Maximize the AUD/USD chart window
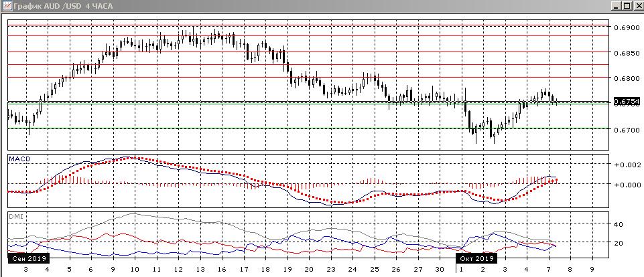The width and height of the screenshot is (644, 277). tap(627, 6)
